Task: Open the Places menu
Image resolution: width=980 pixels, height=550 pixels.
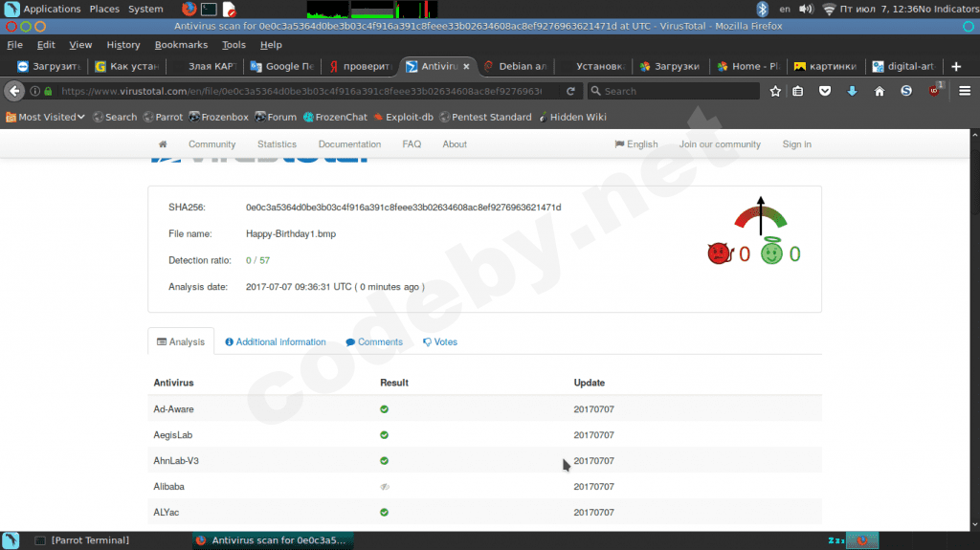Action: 104,9
